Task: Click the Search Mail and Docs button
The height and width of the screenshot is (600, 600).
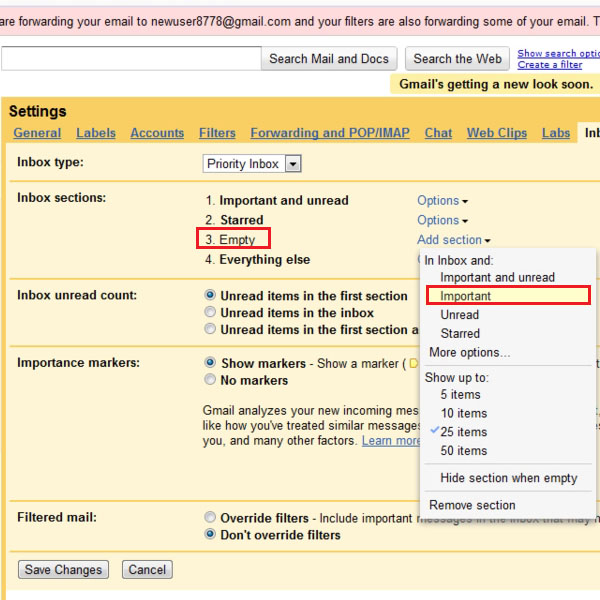Action: (x=329, y=59)
